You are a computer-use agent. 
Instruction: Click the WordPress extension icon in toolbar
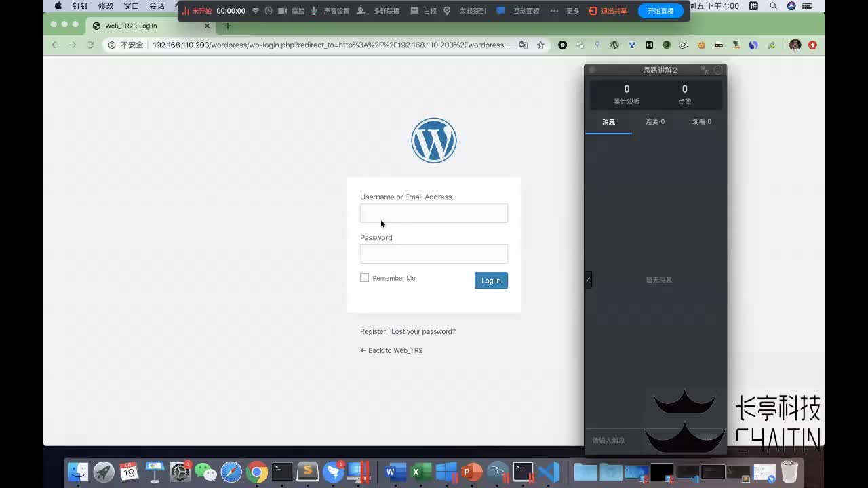(x=614, y=45)
